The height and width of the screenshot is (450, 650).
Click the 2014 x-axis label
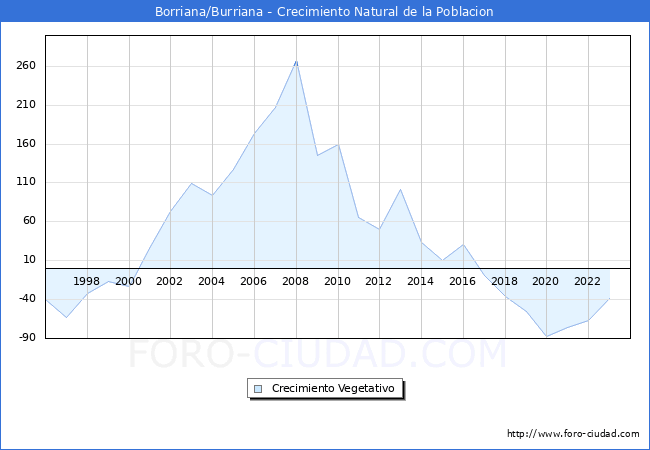click(420, 281)
